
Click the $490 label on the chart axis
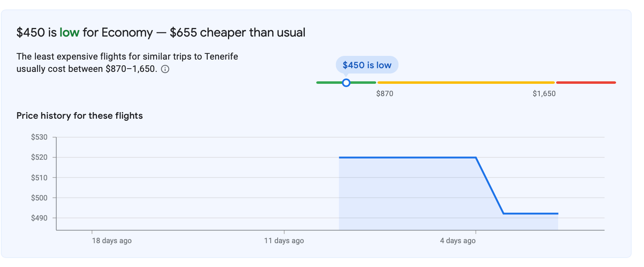click(39, 218)
